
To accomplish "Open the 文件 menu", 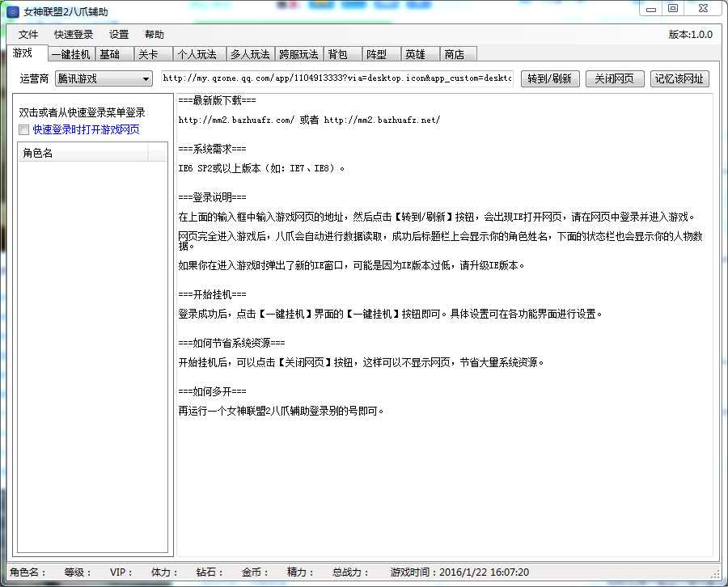I will (28, 35).
